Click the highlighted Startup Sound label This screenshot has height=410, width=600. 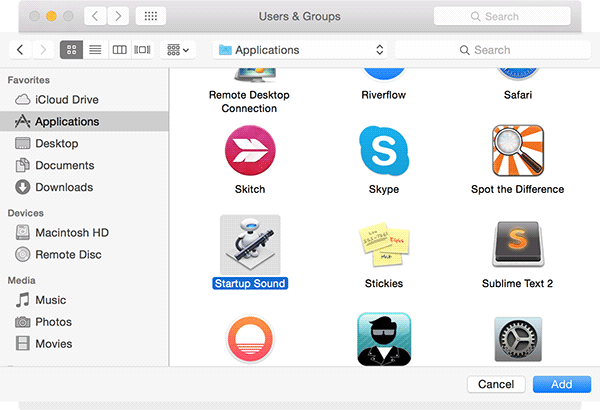click(x=250, y=283)
